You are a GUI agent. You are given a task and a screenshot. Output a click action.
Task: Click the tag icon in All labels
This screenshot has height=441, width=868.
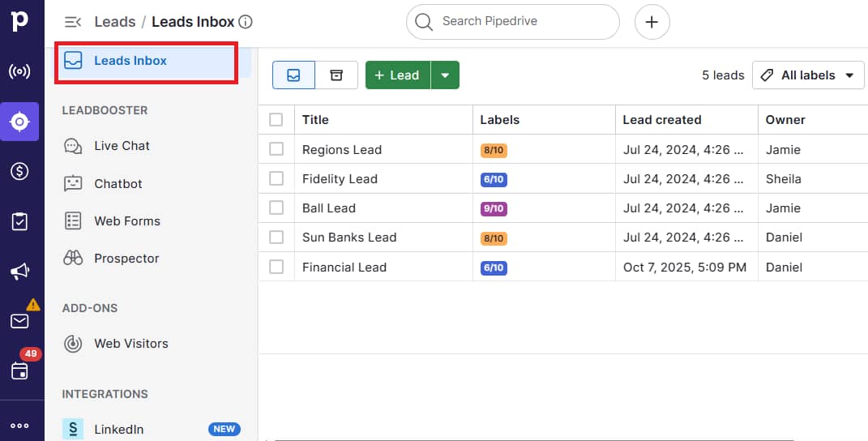coord(767,75)
